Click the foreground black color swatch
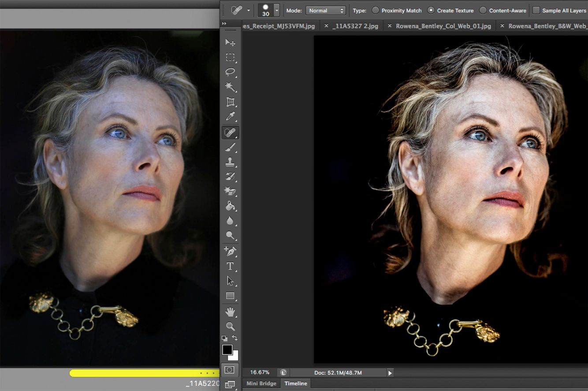This screenshot has height=391, width=588. click(x=227, y=350)
